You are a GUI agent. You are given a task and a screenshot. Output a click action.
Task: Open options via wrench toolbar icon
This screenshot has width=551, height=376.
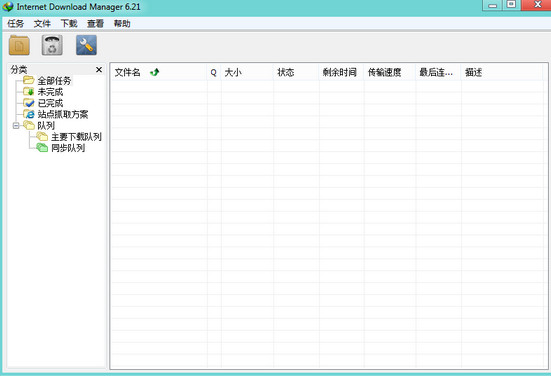click(x=86, y=45)
